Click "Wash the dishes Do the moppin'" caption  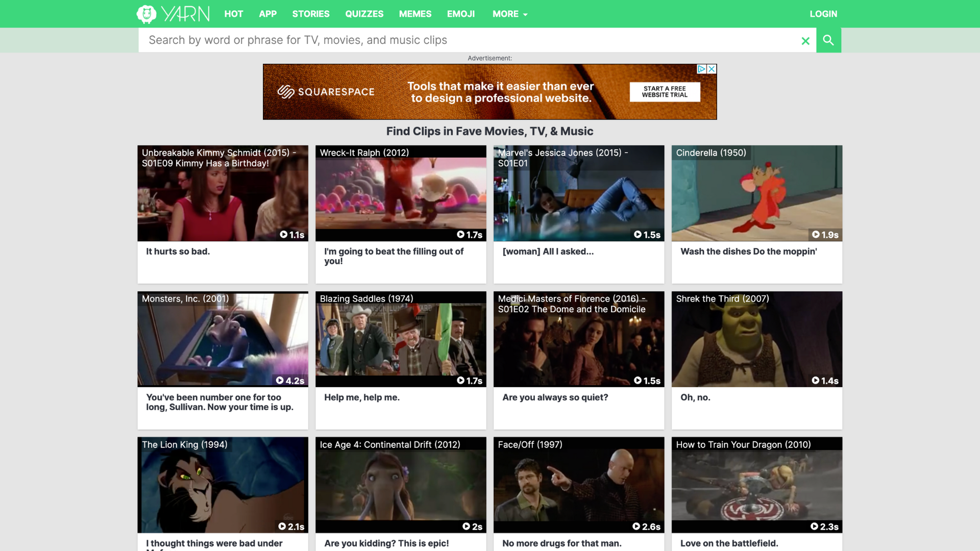point(749,252)
